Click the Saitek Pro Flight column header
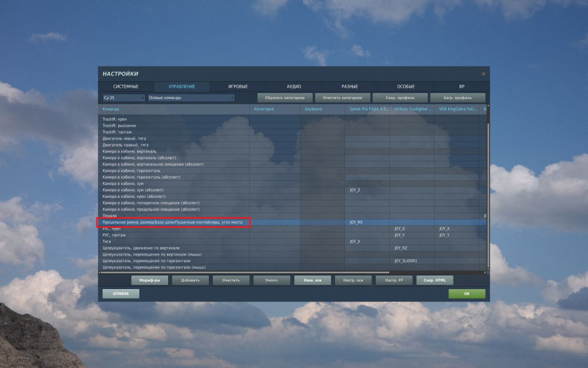Viewport: 588px width, 368px height. [x=367, y=110]
